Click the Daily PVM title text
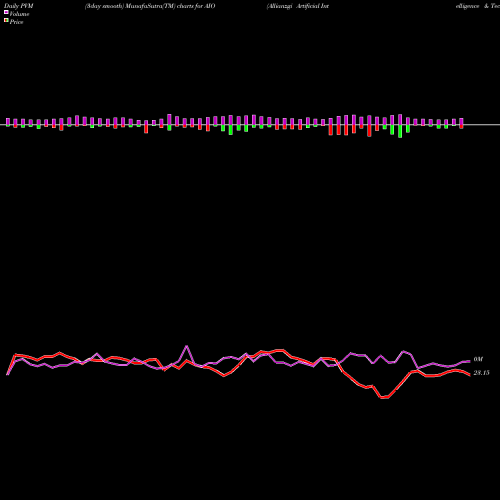 point(19,6)
